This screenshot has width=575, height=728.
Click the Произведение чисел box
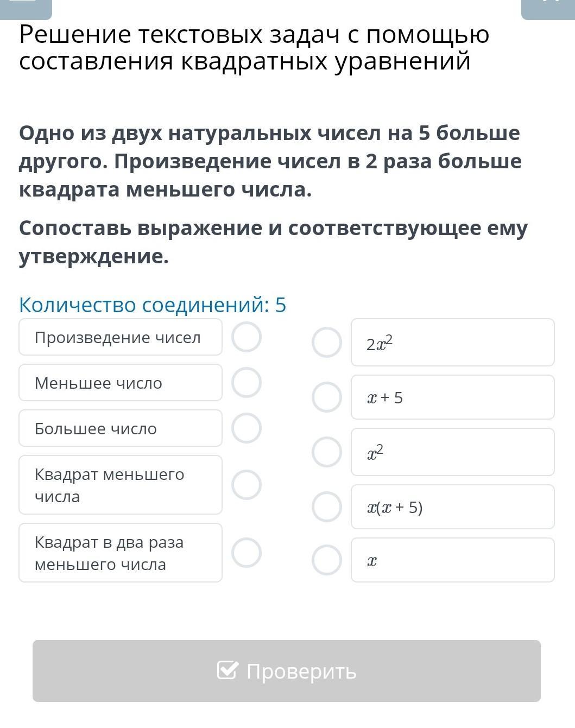[121, 337]
